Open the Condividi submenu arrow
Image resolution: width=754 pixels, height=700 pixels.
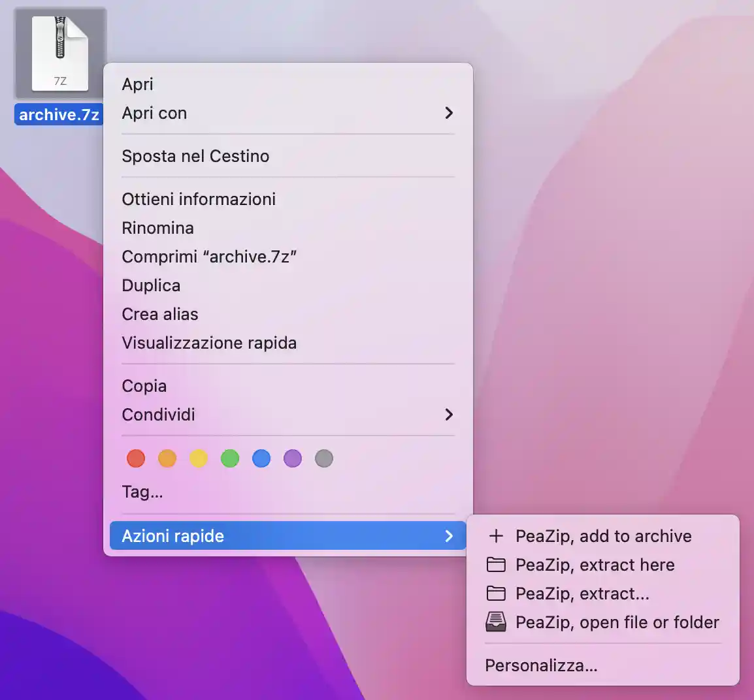pos(450,415)
